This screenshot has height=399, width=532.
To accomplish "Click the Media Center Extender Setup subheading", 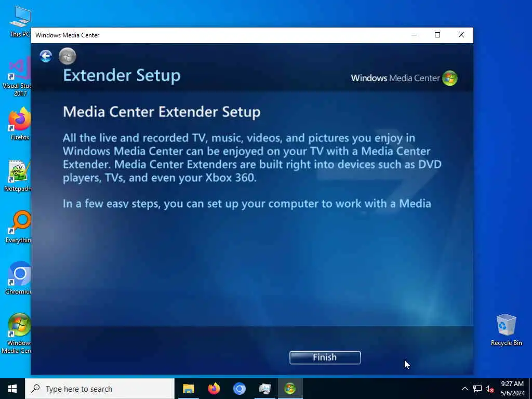I will pyautogui.click(x=162, y=112).
